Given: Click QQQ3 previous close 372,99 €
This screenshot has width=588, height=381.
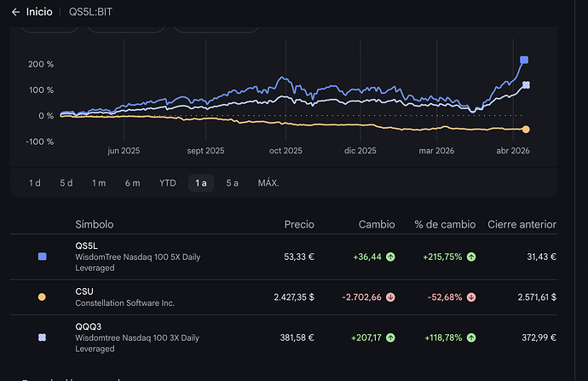Looking at the screenshot, I should click(539, 338).
